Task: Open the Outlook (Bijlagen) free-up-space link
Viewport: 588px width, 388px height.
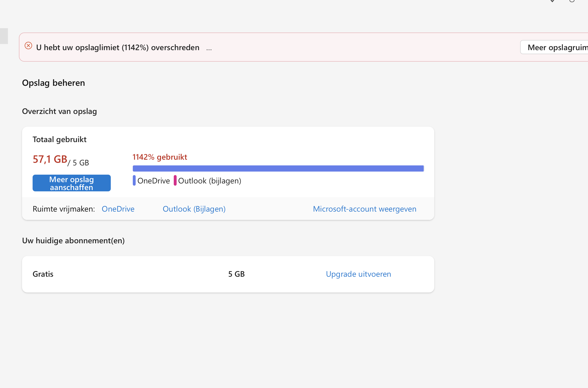Action: click(194, 209)
